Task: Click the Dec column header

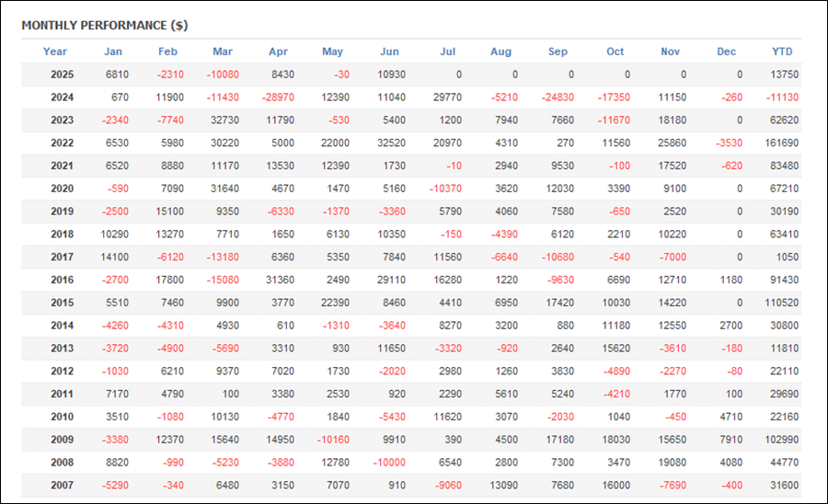Action: click(727, 52)
